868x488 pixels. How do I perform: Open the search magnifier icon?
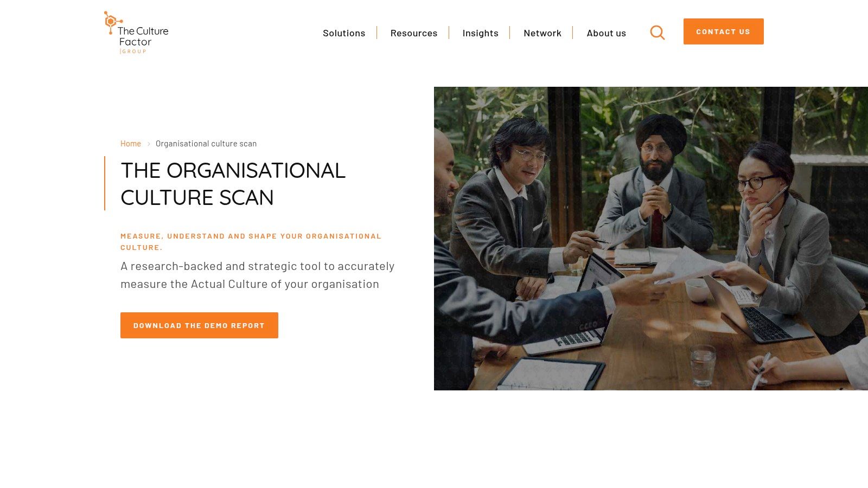(658, 33)
